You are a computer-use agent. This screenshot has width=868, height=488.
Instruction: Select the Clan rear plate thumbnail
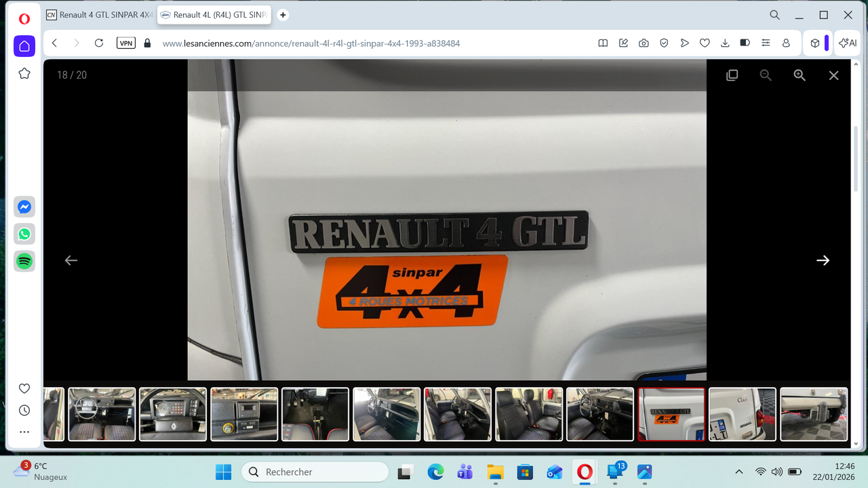click(743, 414)
